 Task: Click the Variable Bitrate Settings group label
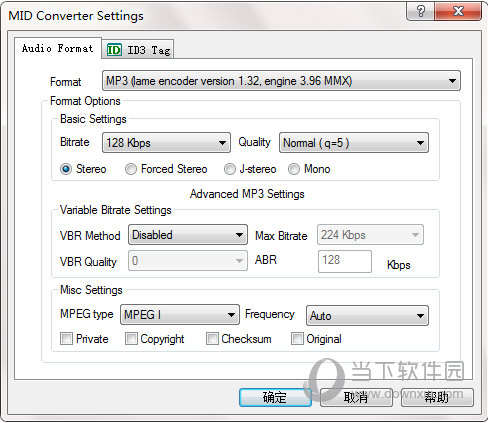pyautogui.click(x=115, y=210)
